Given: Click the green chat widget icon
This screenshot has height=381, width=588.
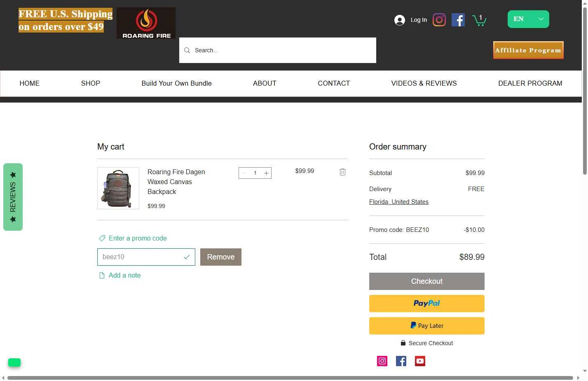Looking at the screenshot, I should click(x=14, y=362).
